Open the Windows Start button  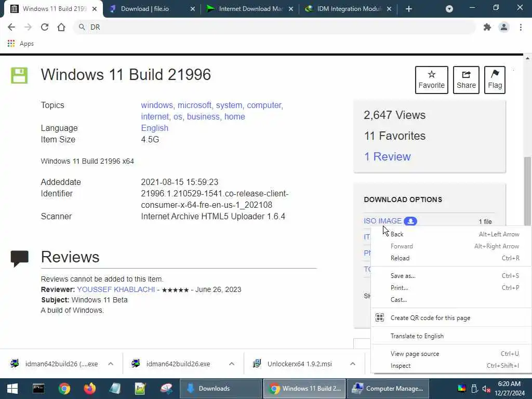12,389
